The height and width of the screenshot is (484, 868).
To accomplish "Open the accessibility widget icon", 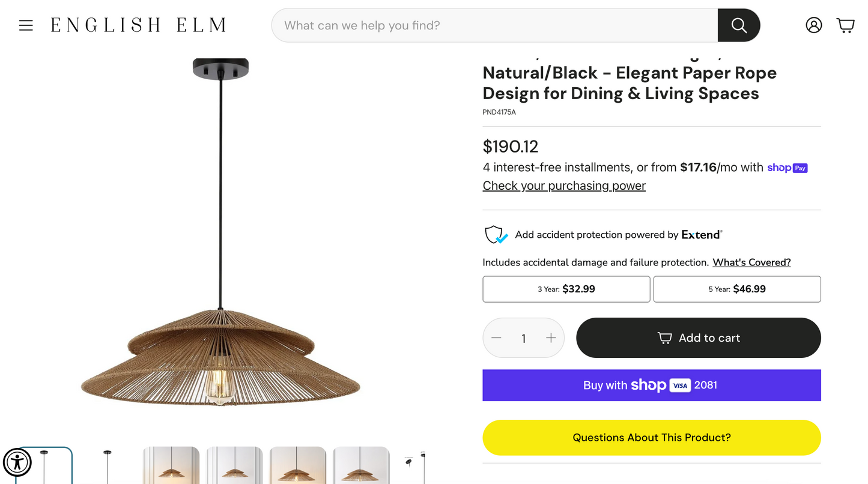I will coord(17,462).
